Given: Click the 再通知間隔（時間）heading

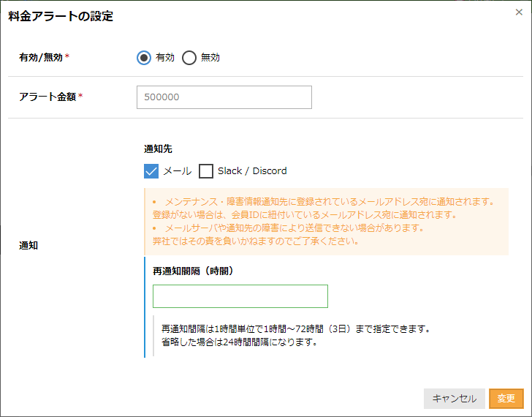Looking at the screenshot, I should tap(192, 271).
